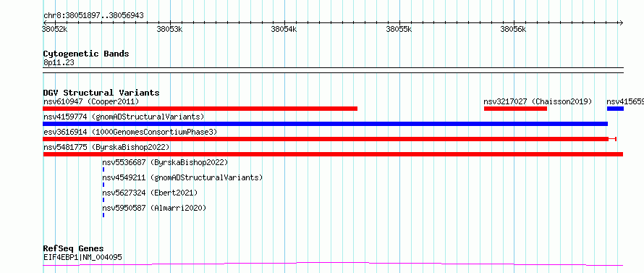Screen dimensions: 644x273
Task: Click the small blue mark under nsv4549211
Action: [103, 185]
